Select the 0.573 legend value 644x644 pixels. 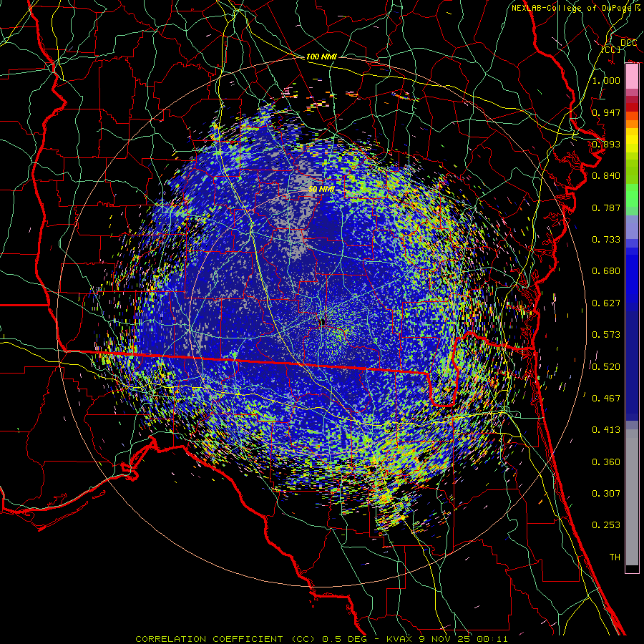606,334
